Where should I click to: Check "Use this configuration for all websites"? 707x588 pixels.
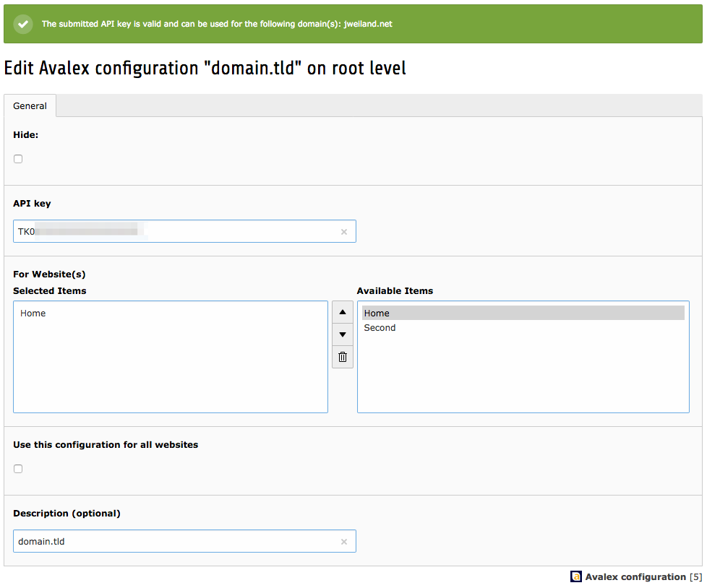(18, 469)
